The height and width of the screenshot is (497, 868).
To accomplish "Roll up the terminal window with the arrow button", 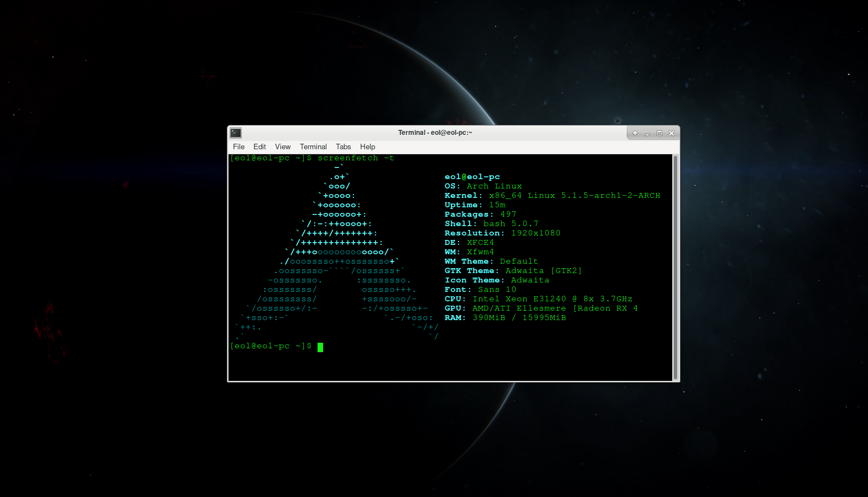I will click(635, 133).
